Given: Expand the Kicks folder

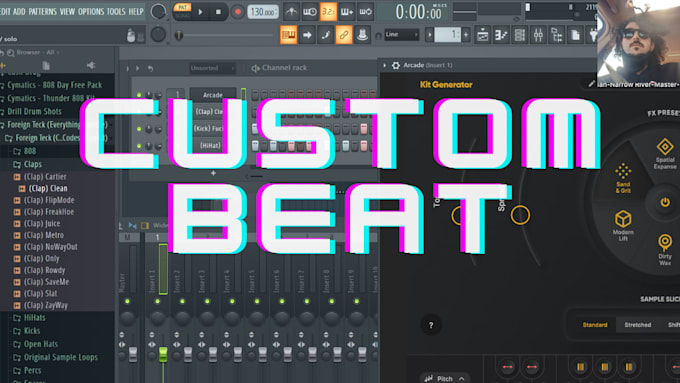Looking at the screenshot, I should [32, 331].
